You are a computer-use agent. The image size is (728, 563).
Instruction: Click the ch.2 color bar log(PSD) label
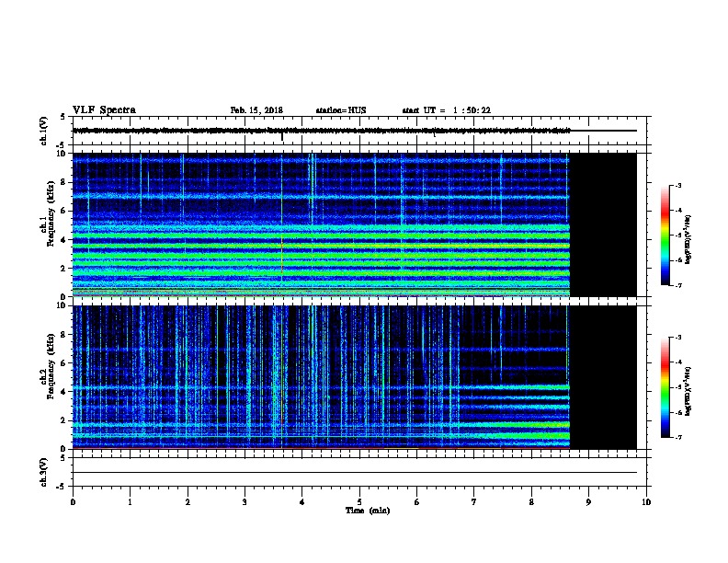(688, 391)
